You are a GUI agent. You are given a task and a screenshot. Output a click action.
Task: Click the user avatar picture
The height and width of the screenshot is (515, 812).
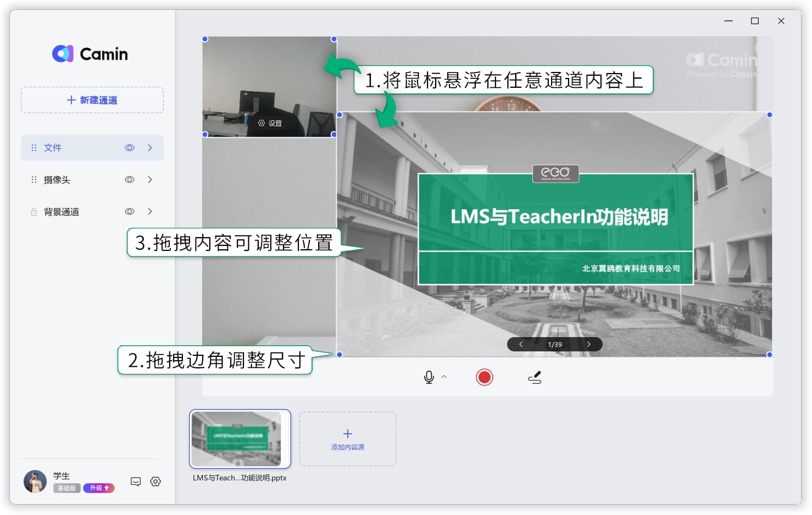click(35, 482)
